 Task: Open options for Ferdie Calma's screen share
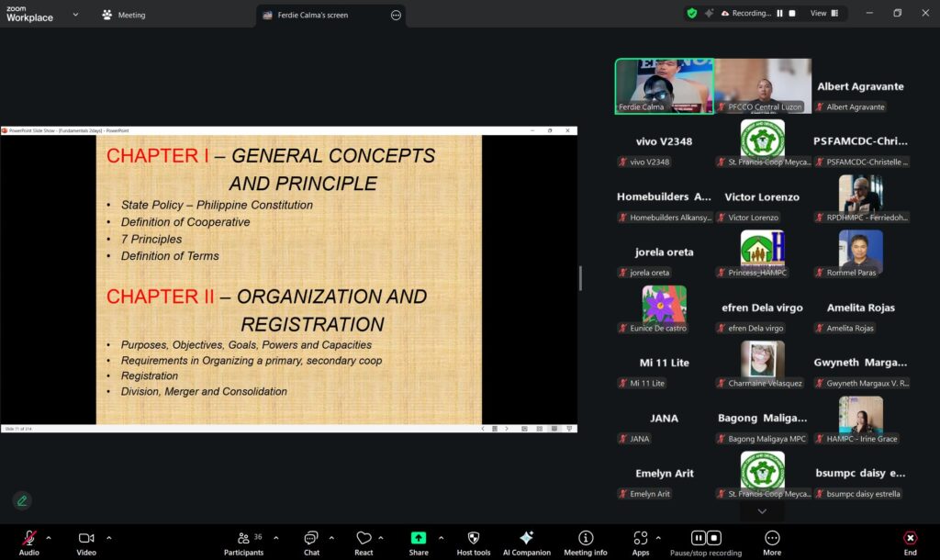[396, 15]
